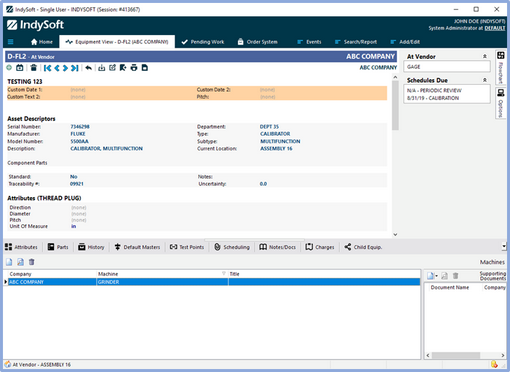The image size is (510, 372).
Task: Open the Default Masters tab
Action: pos(137,247)
